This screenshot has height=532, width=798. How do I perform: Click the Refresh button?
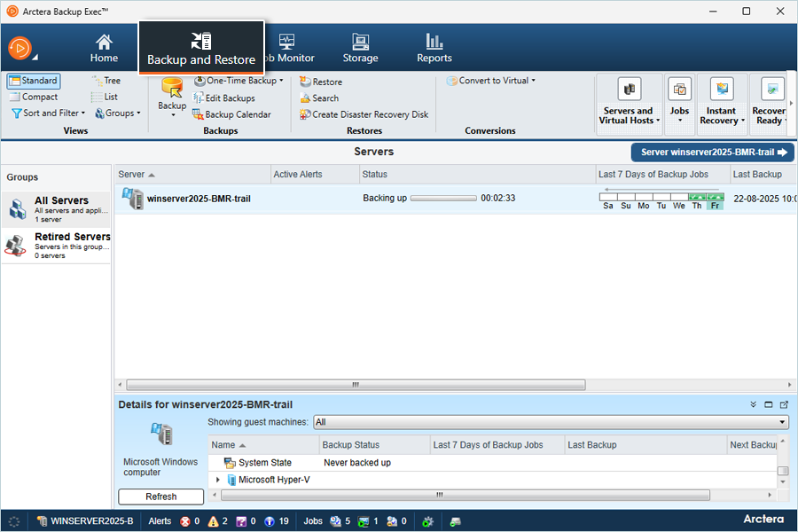(160, 497)
